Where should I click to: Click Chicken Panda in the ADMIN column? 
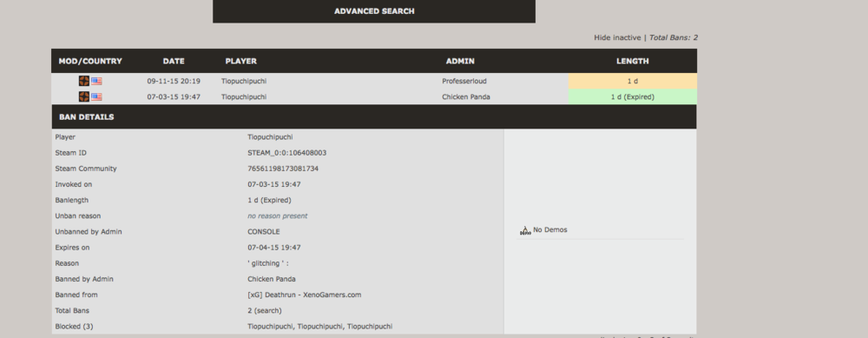tap(466, 97)
